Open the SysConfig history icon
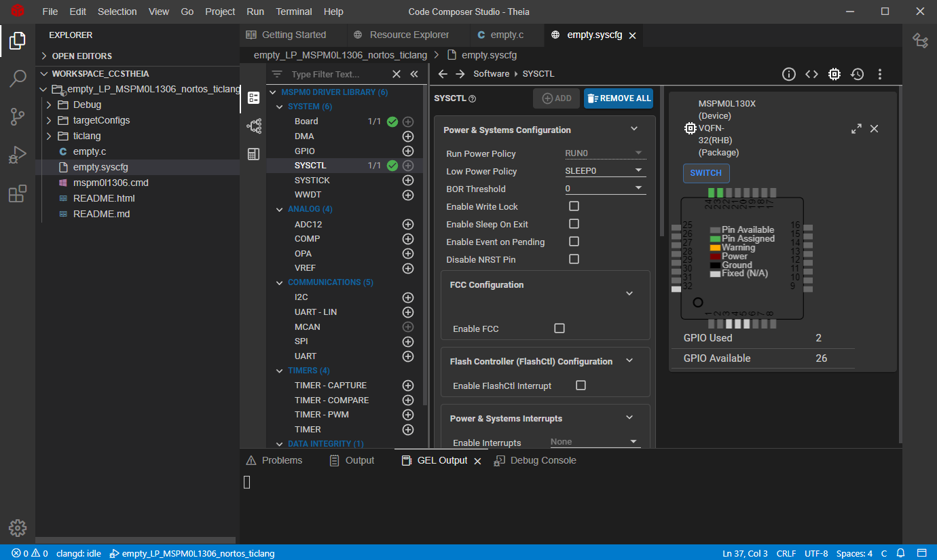937x560 pixels. (857, 74)
